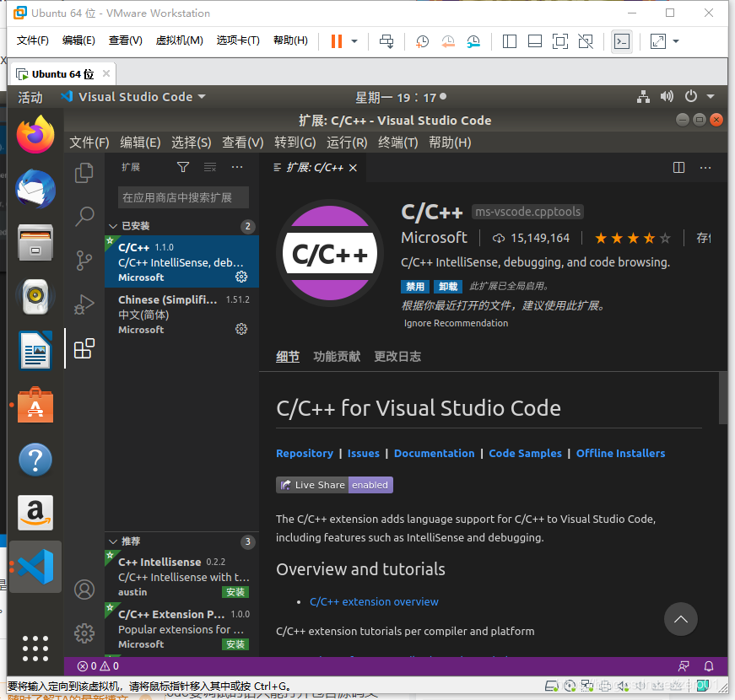Launch Firefox from the Ubuntu dock
The height and width of the screenshot is (700, 735).
pyautogui.click(x=35, y=134)
